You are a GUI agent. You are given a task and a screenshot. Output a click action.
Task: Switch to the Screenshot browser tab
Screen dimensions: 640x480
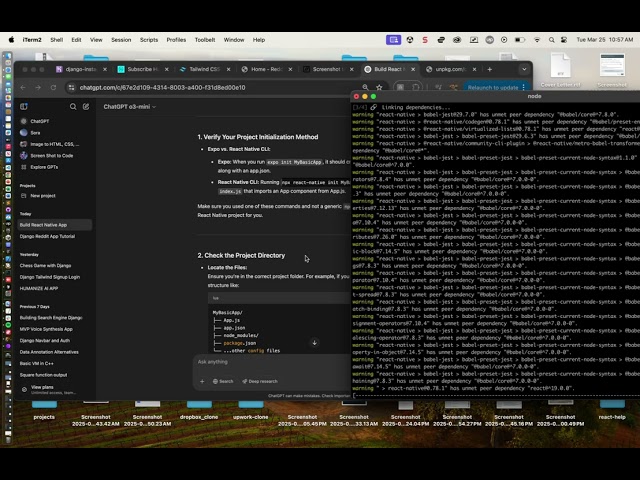(x=328, y=69)
